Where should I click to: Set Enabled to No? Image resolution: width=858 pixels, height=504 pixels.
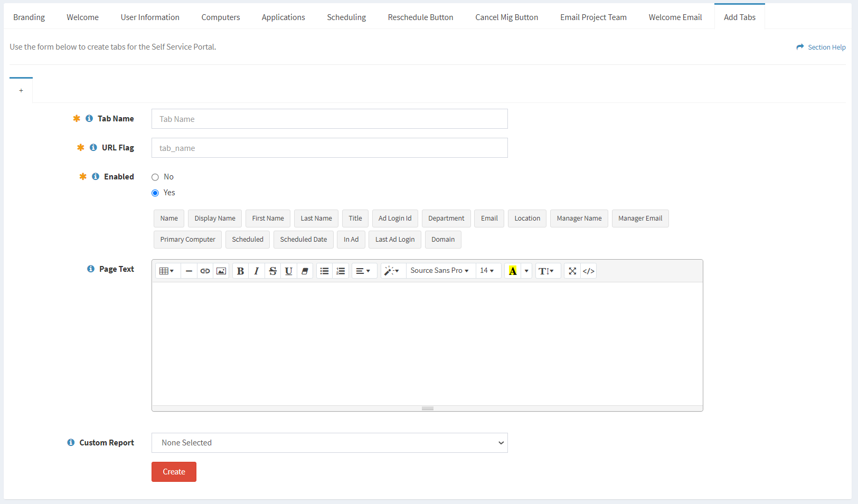point(155,177)
